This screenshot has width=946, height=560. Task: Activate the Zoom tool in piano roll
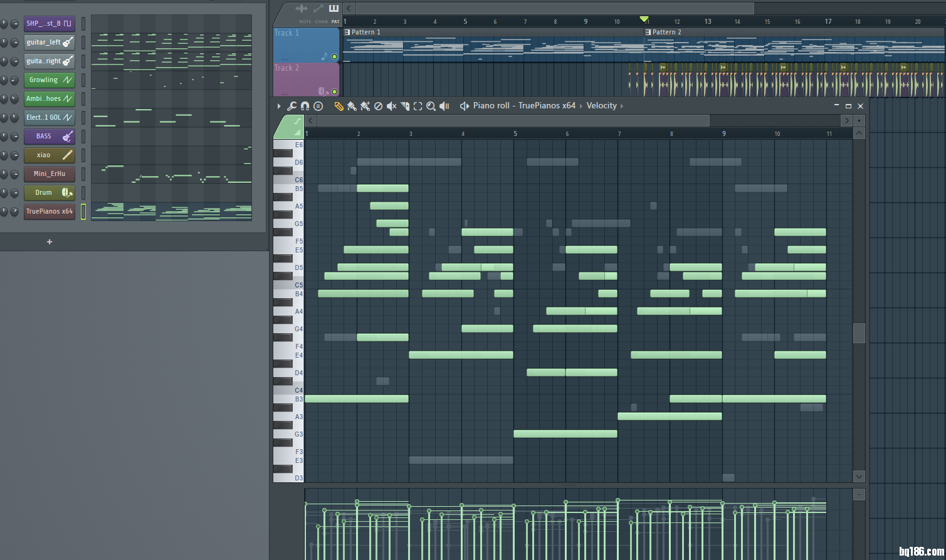431,106
